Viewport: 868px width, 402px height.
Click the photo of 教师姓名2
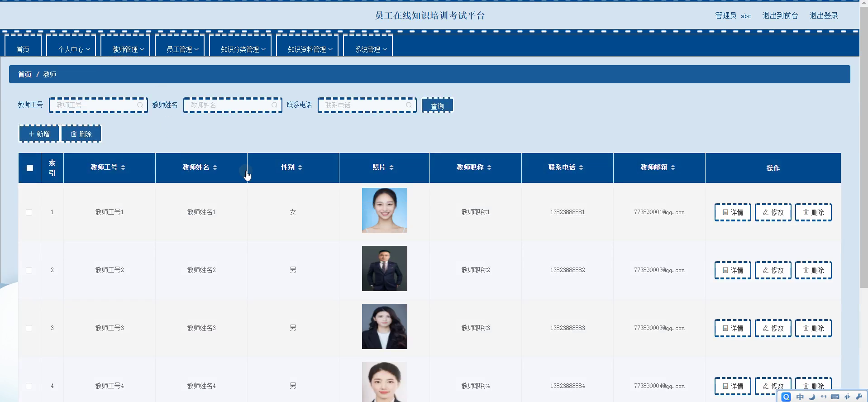point(385,268)
